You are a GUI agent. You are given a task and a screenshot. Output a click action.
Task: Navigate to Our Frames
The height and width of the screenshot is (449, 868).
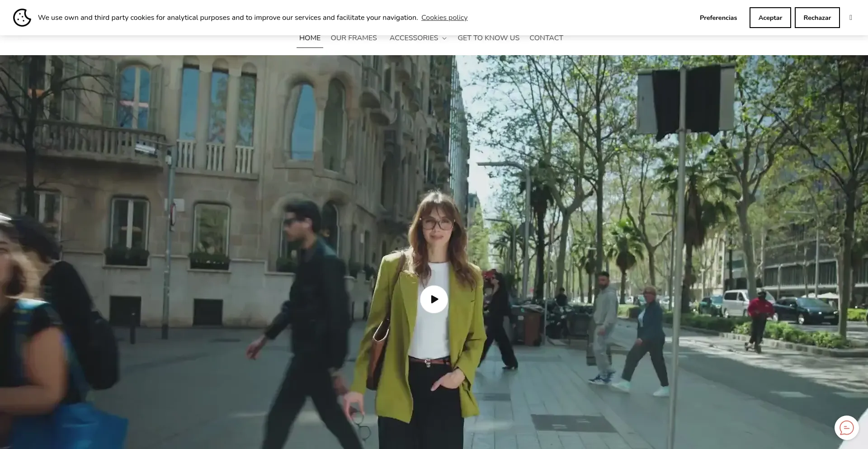(354, 38)
